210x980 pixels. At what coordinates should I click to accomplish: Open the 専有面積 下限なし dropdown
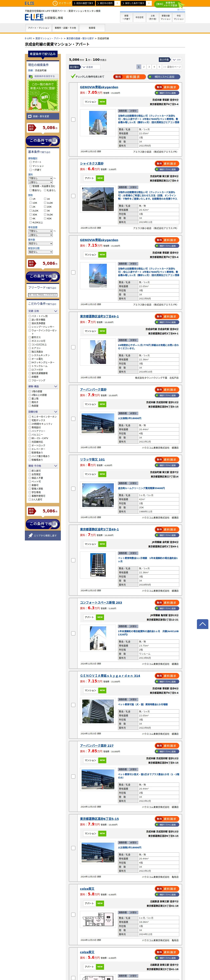click(40, 231)
